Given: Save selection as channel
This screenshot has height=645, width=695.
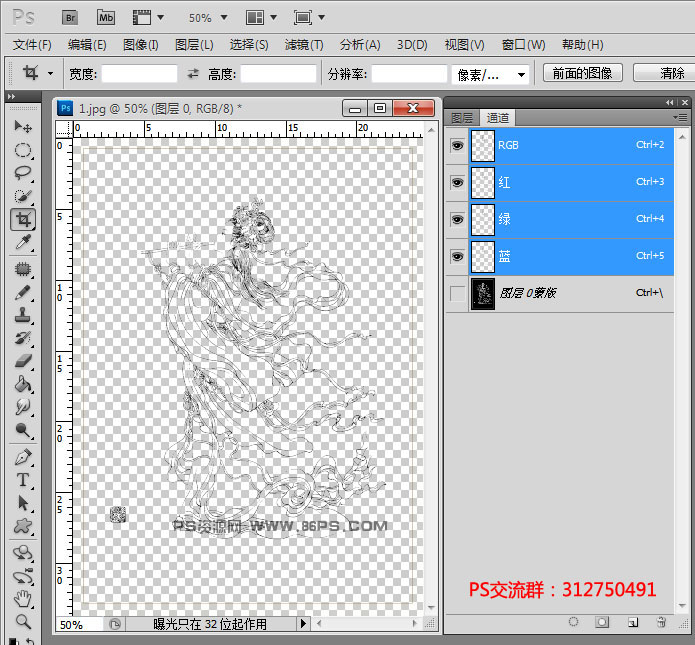Looking at the screenshot, I should click(x=602, y=622).
